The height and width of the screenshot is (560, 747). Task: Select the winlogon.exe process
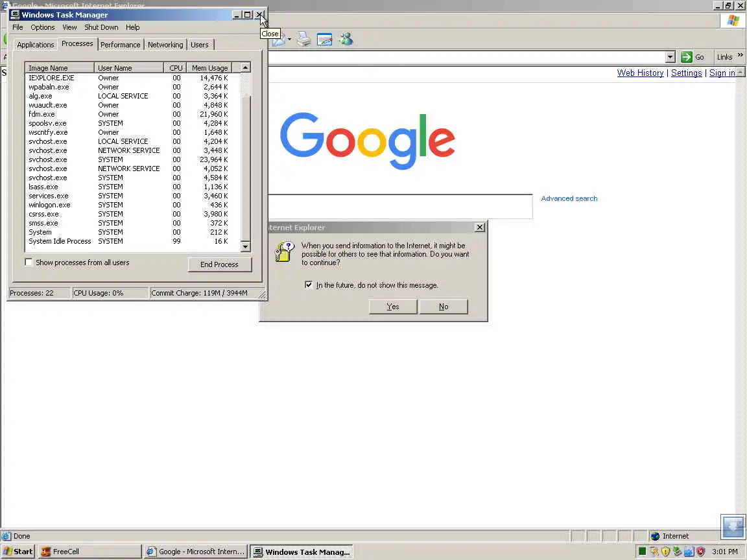pos(133,205)
